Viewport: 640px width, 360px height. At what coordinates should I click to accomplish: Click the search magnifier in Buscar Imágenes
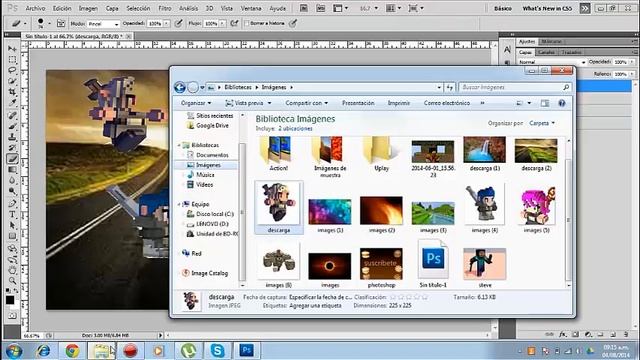pyautogui.click(x=566, y=87)
